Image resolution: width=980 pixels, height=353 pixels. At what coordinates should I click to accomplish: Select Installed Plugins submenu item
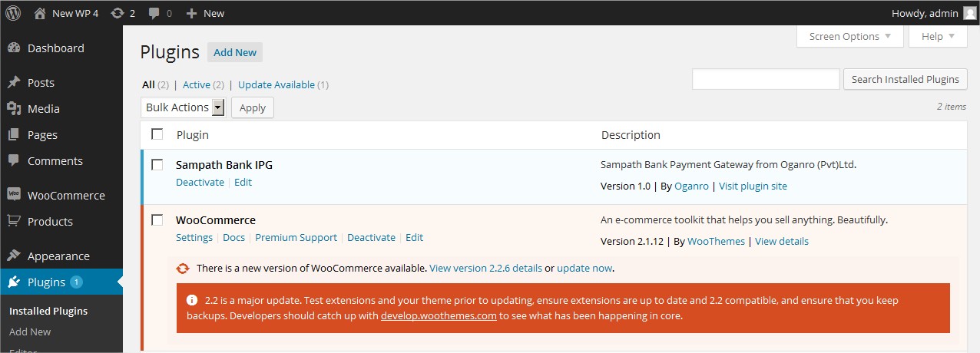pos(48,311)
